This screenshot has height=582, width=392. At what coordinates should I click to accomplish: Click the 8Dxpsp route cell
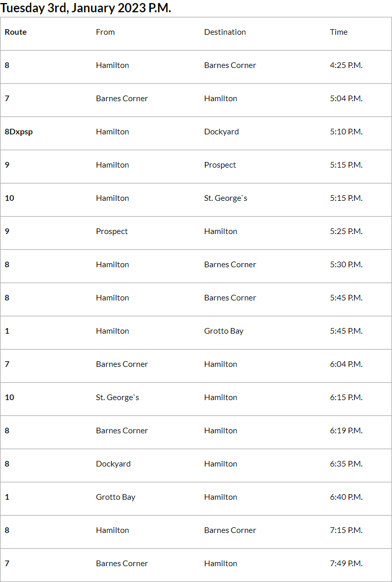(x=19, y=132)
